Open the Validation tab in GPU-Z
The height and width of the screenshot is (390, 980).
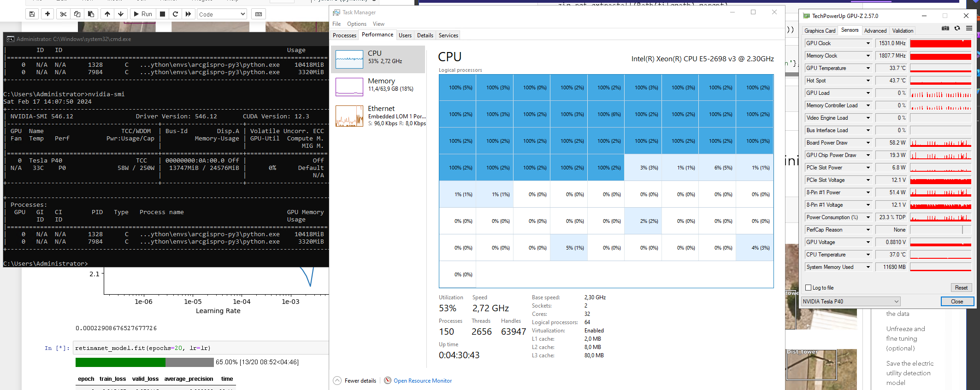903,31
